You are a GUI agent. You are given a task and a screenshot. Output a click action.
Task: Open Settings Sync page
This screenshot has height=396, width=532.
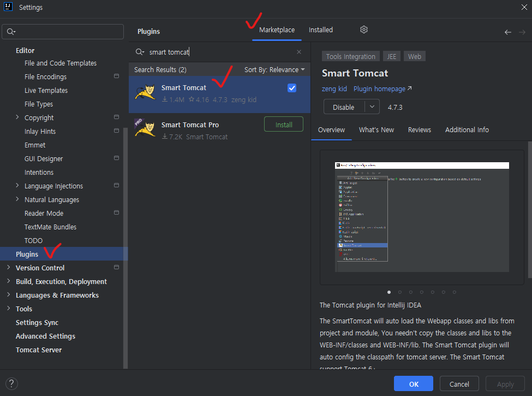(x=37, y=322)
